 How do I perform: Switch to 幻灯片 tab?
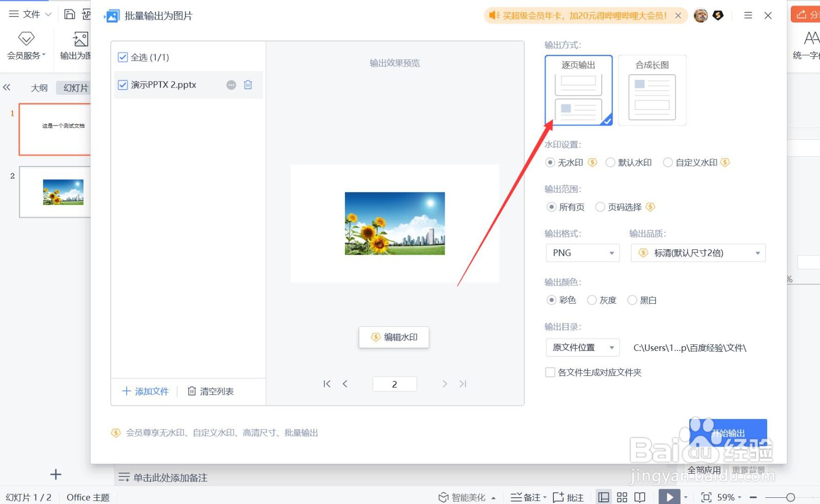point(75,88)
